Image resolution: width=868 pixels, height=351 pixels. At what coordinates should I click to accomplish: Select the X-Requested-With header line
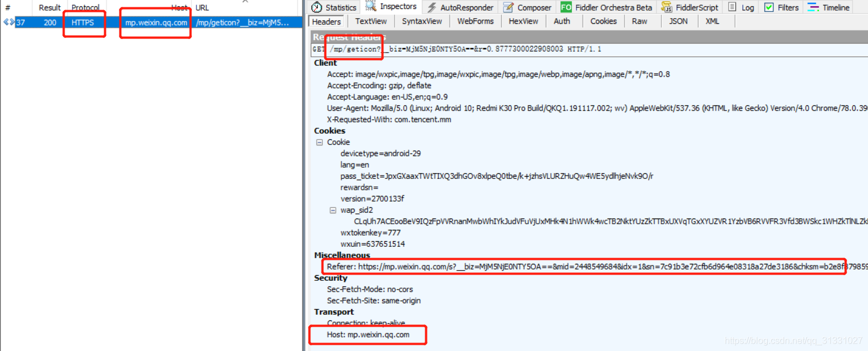pyautogui.click(x=389, y=119)
